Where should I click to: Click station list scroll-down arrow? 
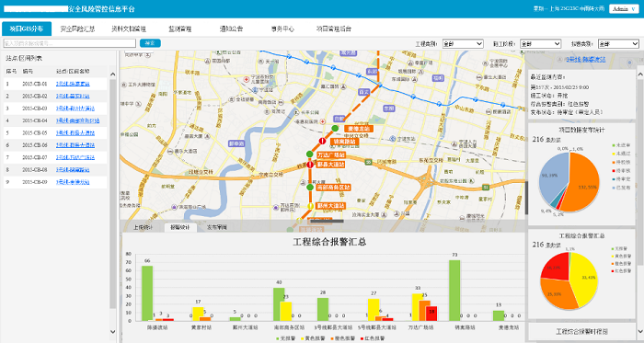113,332
